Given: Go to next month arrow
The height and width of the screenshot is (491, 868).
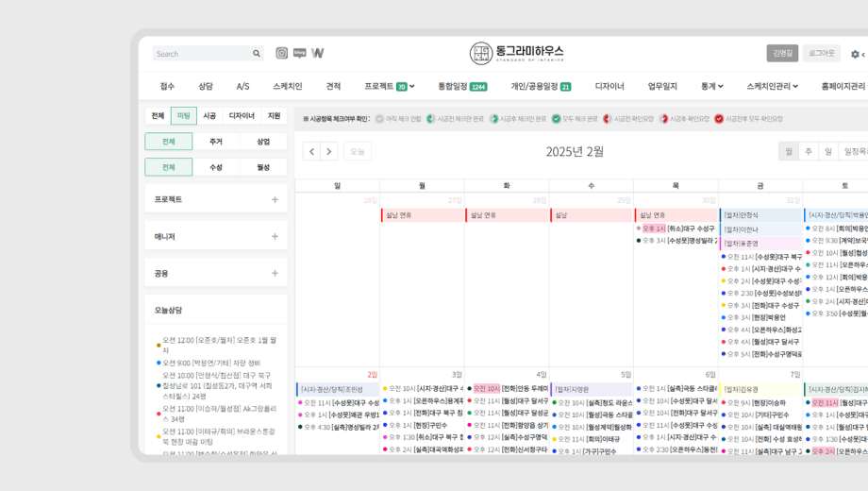Looking at the screenshot, I should [329, 151].
